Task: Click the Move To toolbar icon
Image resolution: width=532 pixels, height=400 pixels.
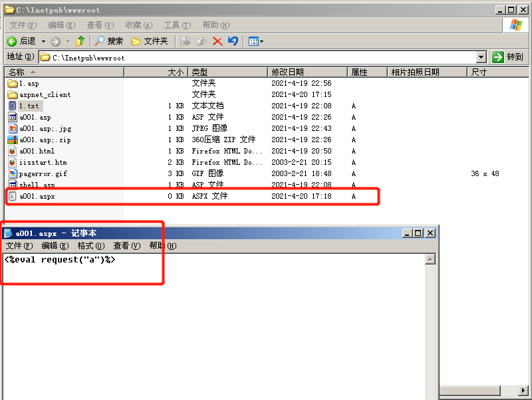Action: point(186,41)
